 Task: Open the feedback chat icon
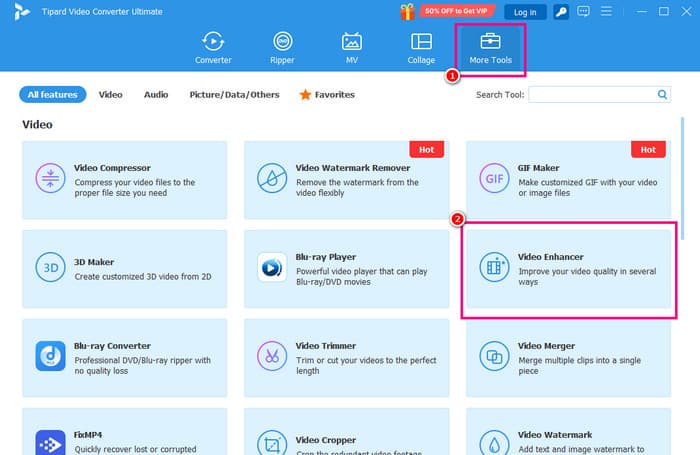(584, 12)
